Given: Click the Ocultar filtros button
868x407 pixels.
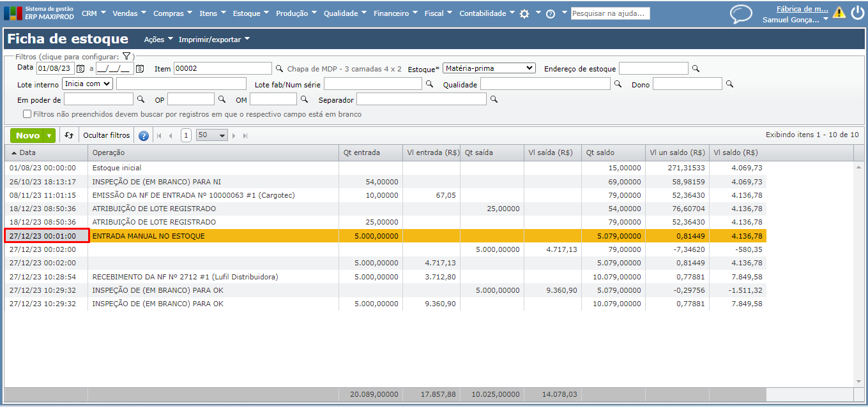Looking at the screenshot, I should (107, 135).
